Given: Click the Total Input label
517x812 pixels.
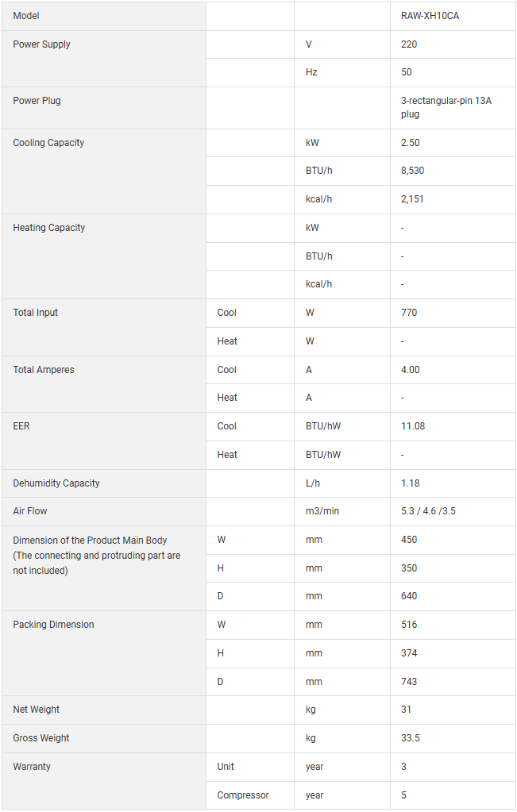Looking at the screenshot, I should point(36,313).
